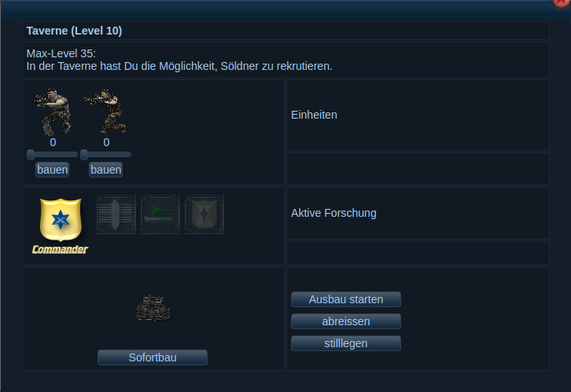This screenshot has width=571, height=392.
Task: Click the count '0' under the first mercenary
Action: click(53, 142)
